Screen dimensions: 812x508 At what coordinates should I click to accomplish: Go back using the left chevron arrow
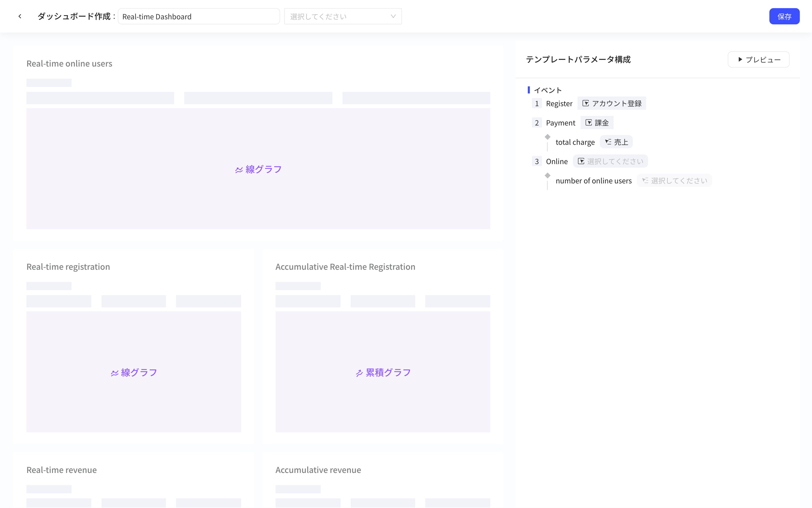(x=20, y=16)
